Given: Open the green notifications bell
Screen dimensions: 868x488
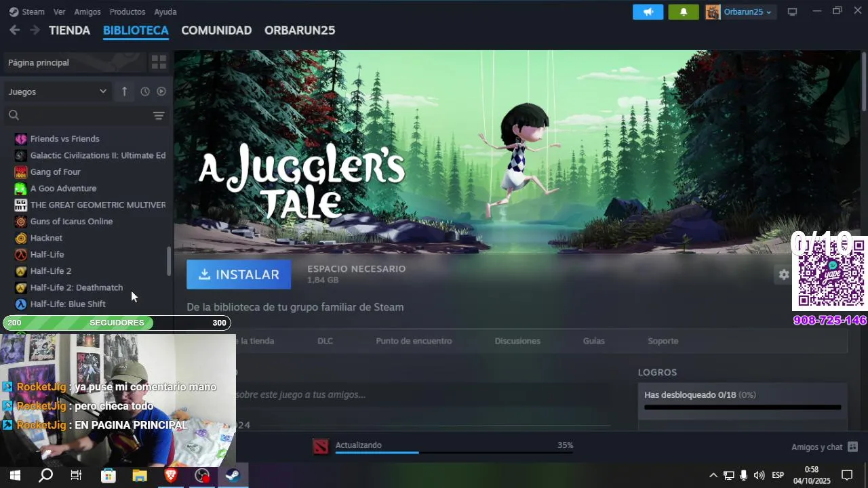Looking at the screenshot, I should (684, 12).
